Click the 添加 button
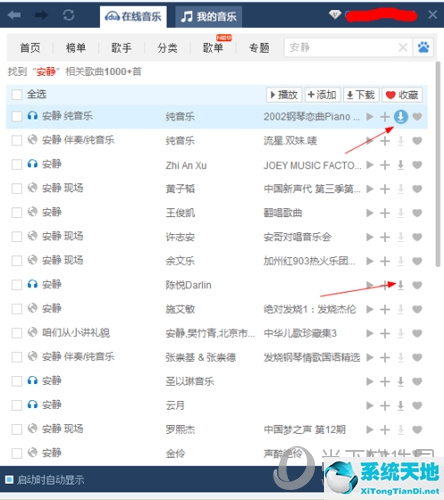Viewport: 444px width, 500px height. click(322, 95)
